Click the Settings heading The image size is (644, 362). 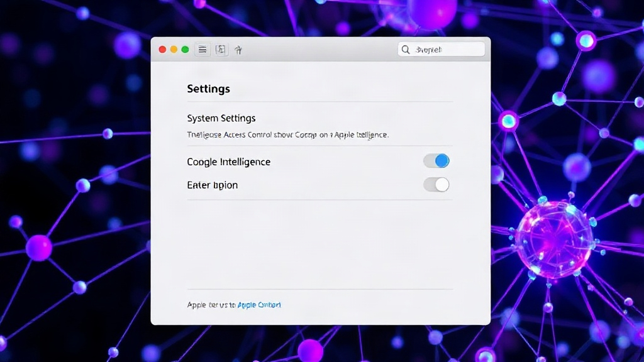point(209,89)
